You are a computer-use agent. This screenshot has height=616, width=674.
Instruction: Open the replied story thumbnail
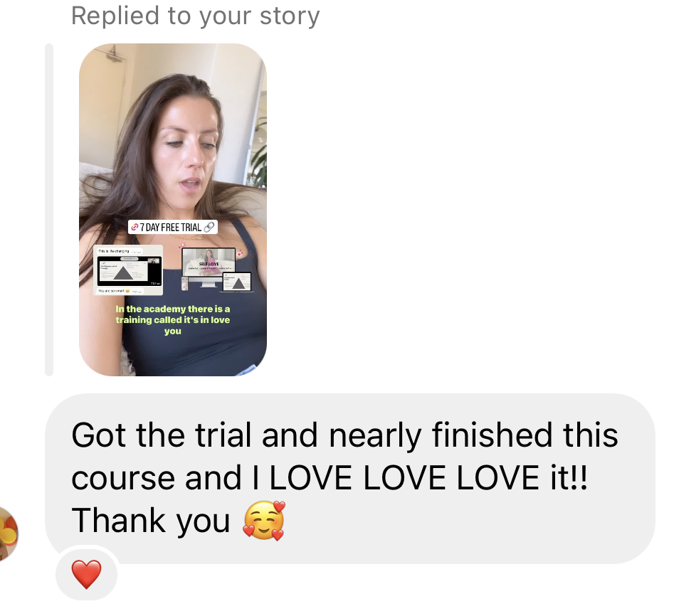pyautogui.click(x=173, y=210)
